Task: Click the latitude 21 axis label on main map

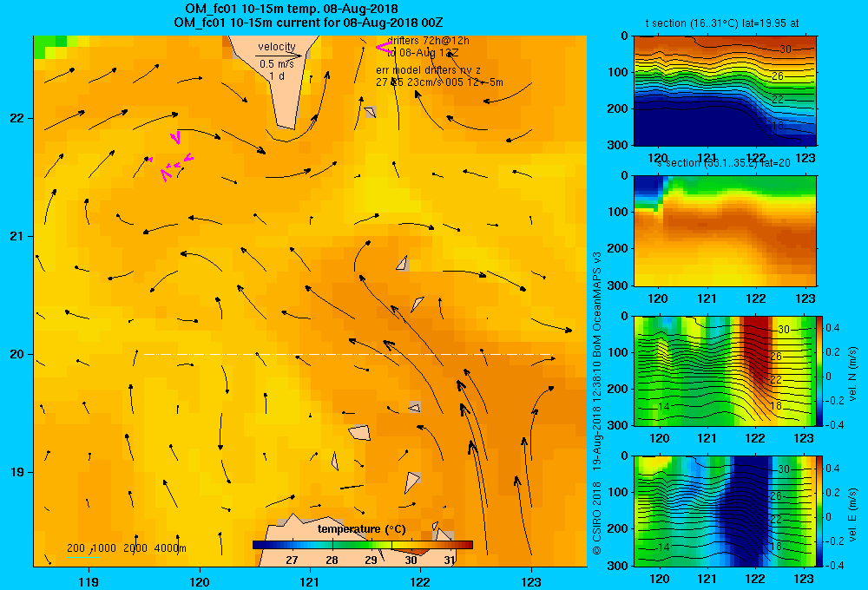Action: [17, 236]
